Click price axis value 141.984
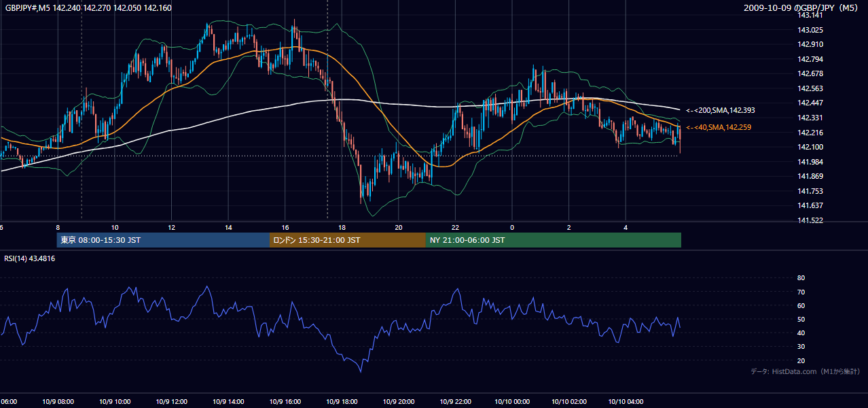The image size is (868, 408). pyautogui.click(x=810, y=162)
